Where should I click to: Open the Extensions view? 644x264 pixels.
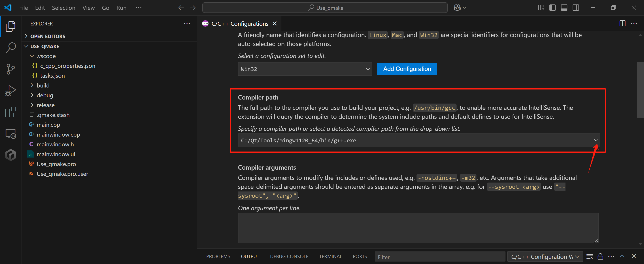pos(11,112)
